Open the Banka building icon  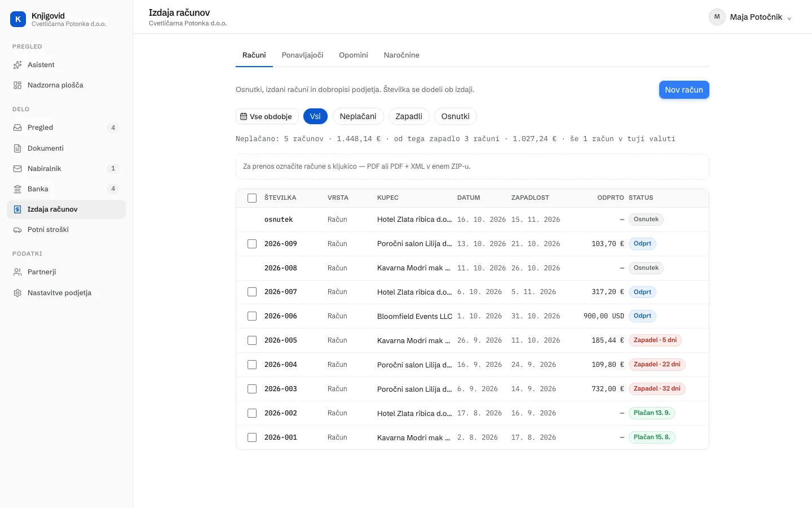coord(17,189)
